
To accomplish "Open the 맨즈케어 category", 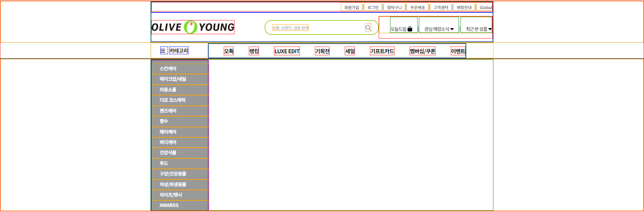I will [x=180, y=111].
